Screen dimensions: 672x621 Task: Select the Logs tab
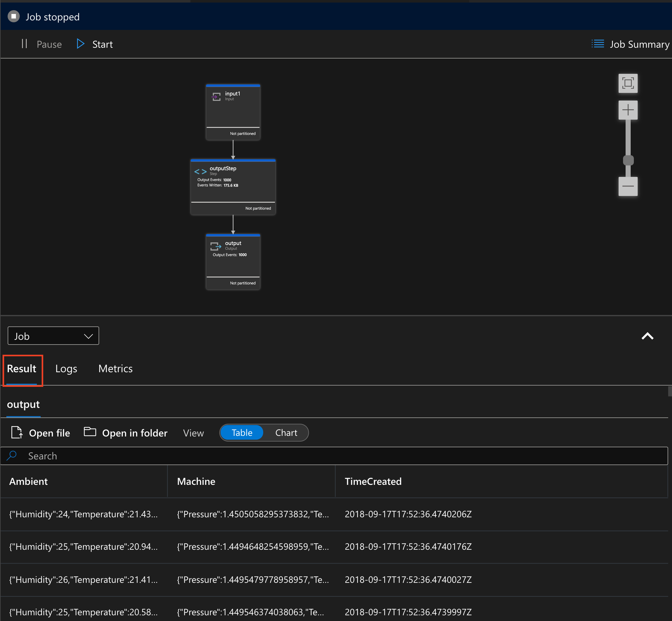click(x=66, y=368)
